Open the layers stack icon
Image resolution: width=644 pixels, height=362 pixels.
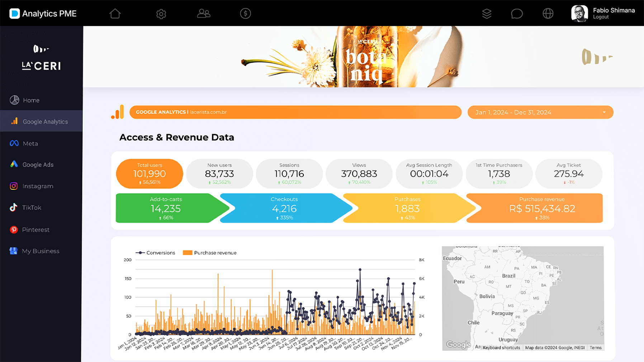click(487, 14)
